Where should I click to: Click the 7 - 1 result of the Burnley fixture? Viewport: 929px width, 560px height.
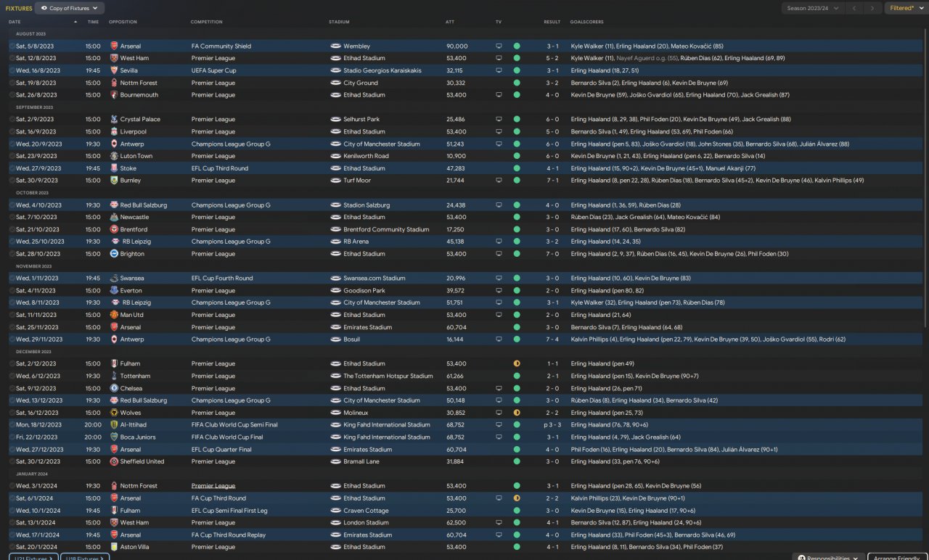(552, 180)
